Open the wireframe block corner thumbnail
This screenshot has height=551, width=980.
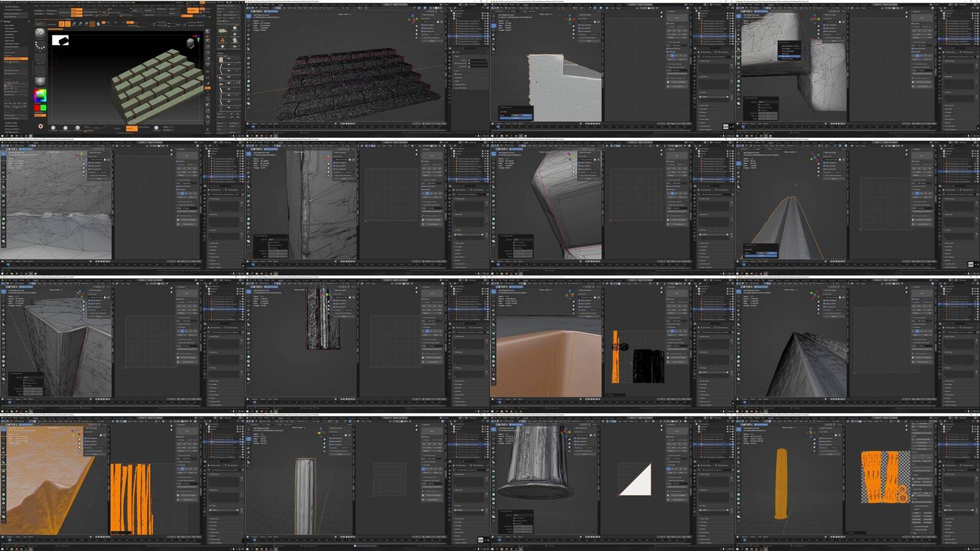tap(123, 343)
